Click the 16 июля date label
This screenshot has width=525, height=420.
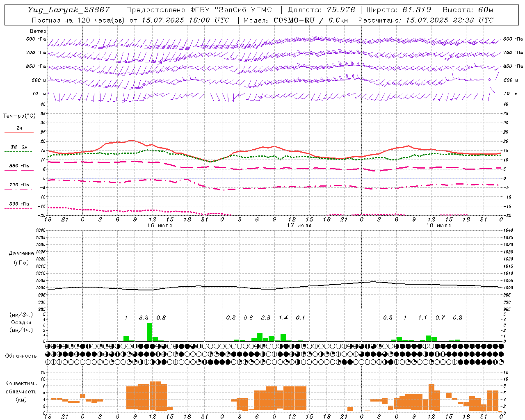tap(160, 226)
